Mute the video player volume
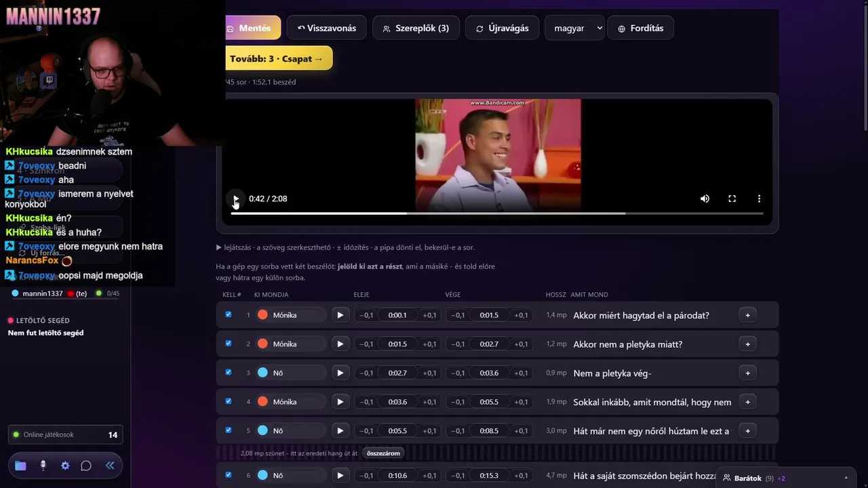 [705, 199]
